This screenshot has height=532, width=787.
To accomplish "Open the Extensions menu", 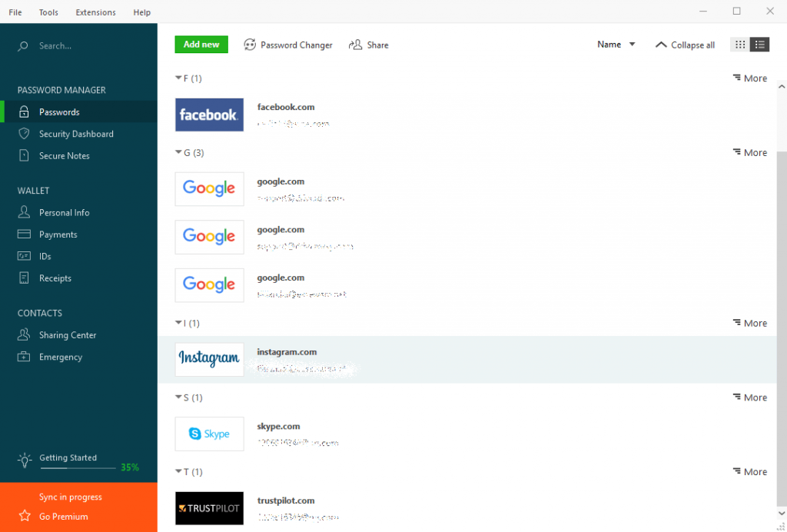I will coord(95,12).
